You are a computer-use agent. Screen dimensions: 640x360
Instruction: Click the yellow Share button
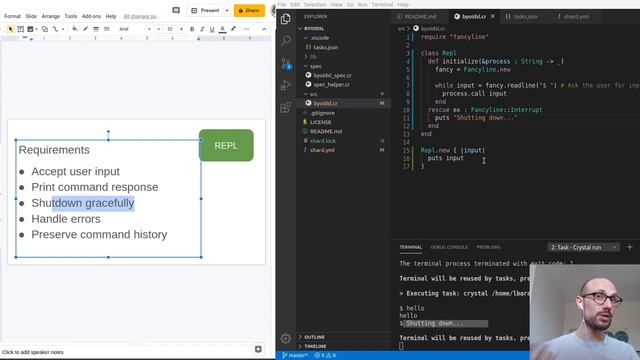tap(249, 10)
